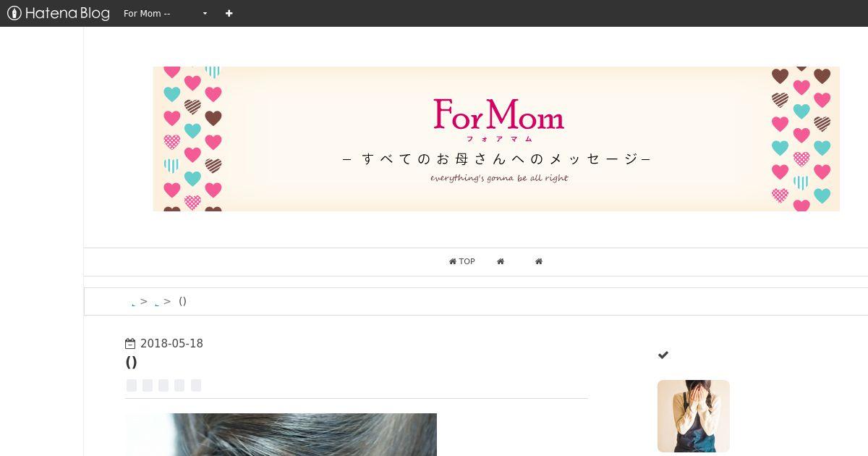Image resolution: width=868 pixels, height=456 pixels.
Task: Open the second breadcrumb link
Action: (157, 303)
